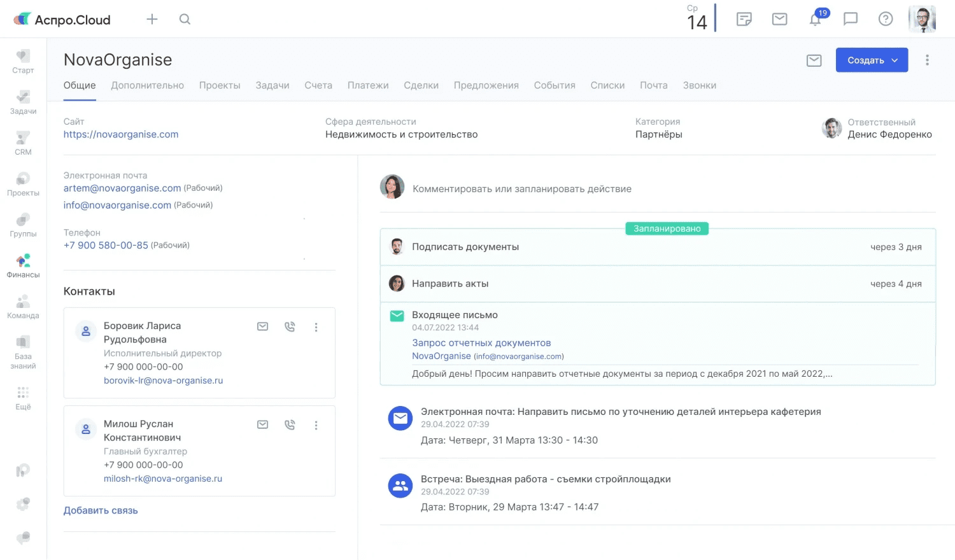Open notifications bell with 19 badge
Viewport: 955px width, 560px height.
coord(816,19)
